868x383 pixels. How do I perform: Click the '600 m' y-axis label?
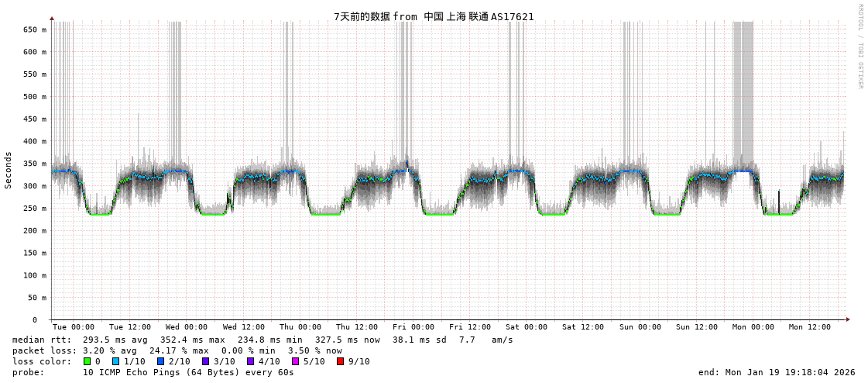click(35, 51)
